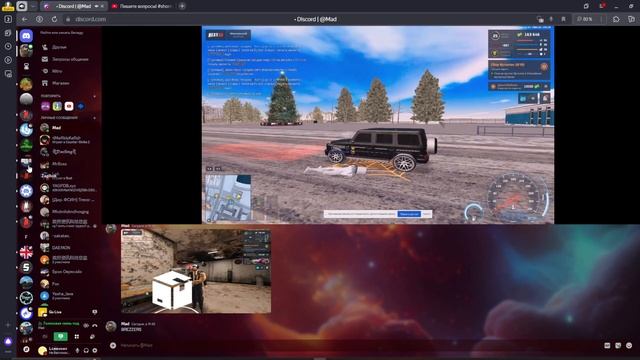Toggle camera in voice panel
640x360 pixels.
45,337
